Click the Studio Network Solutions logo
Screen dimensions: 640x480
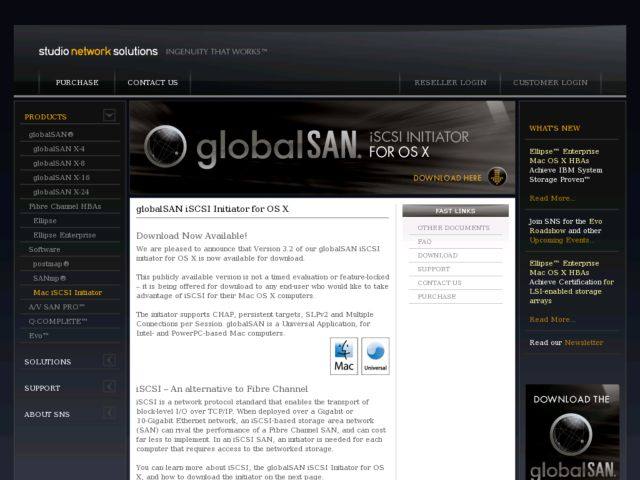coord(98,51)
